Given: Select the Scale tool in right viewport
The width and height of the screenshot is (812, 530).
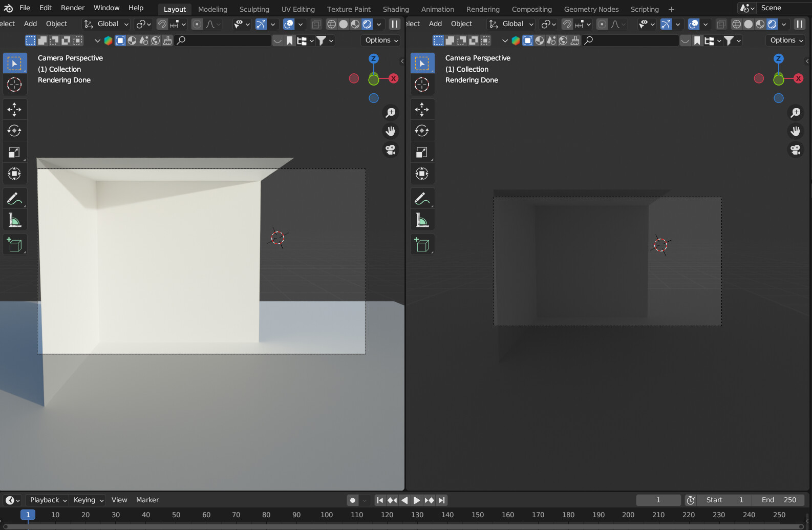Looking at the screenshot, I should (x=422, y=152).
